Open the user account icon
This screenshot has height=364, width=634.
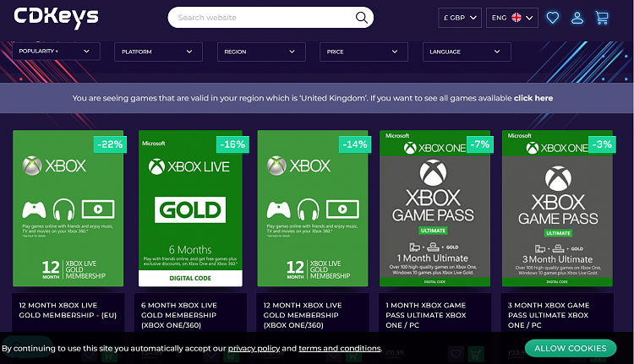pyautogui.click(x=577, y=18)
